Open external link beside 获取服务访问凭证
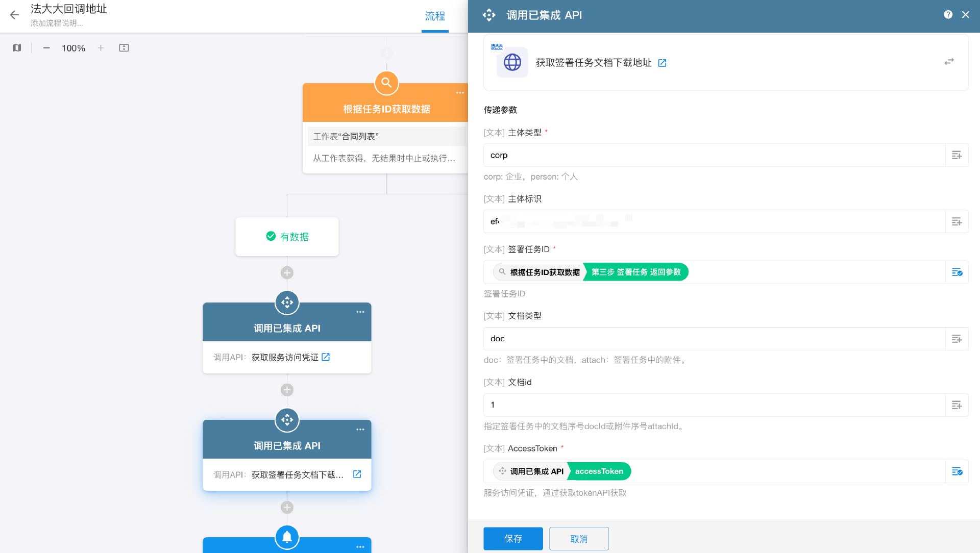Screen dimensions: 980x553 tap(326, 357)
